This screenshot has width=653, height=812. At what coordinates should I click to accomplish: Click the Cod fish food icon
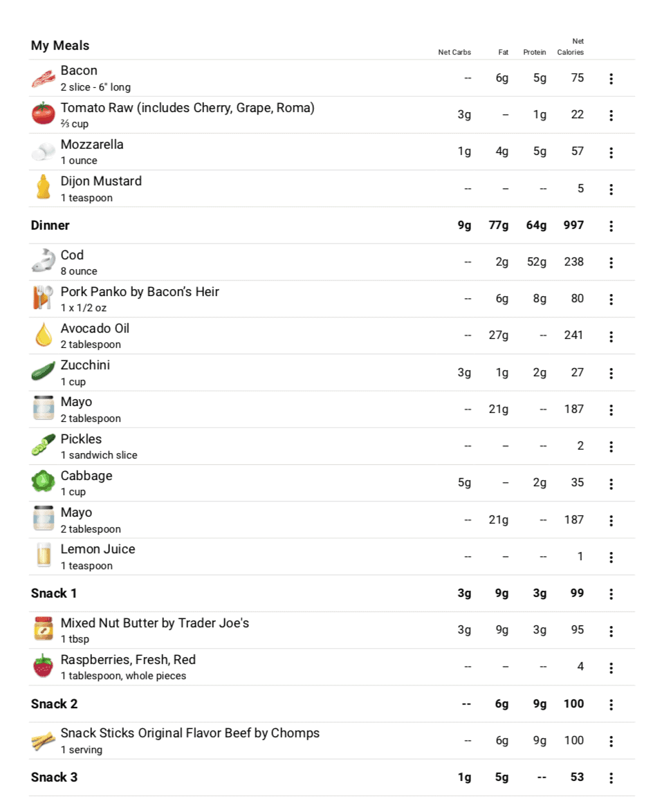(x=44, y=260)
